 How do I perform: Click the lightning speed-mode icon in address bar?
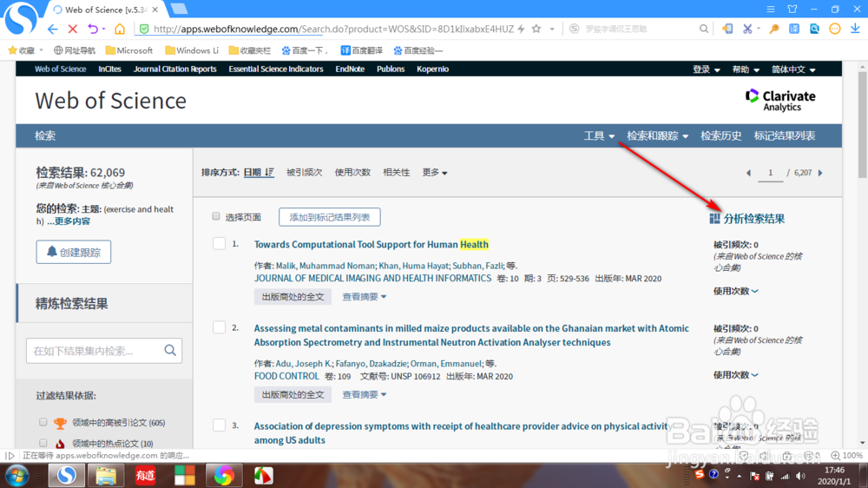[x=521, y=29]
